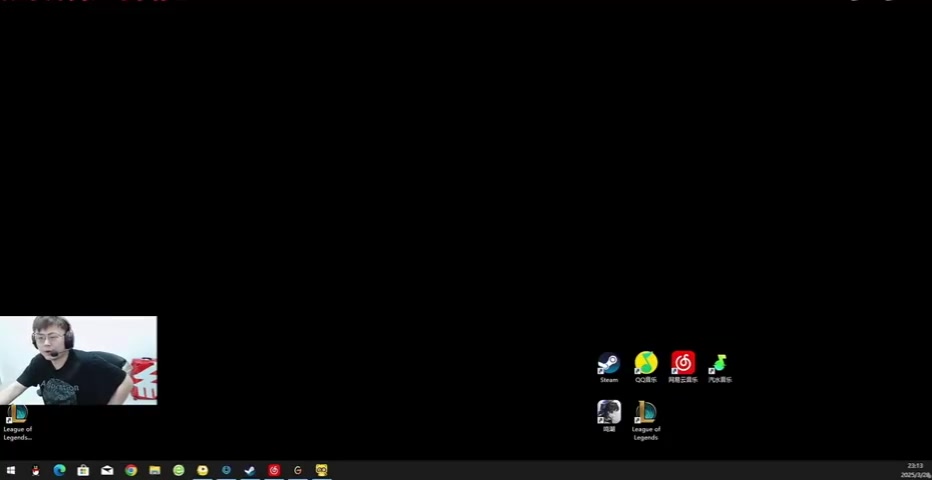Switch to Steam in the taskbar
The image size is (932, 480).
(250, 470)
